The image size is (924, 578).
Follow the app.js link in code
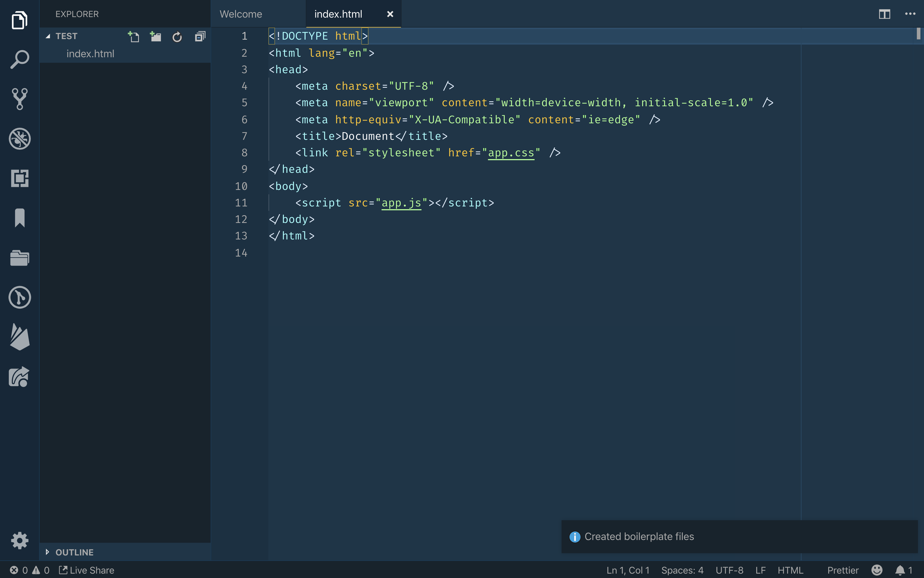[x=401, y=203]
